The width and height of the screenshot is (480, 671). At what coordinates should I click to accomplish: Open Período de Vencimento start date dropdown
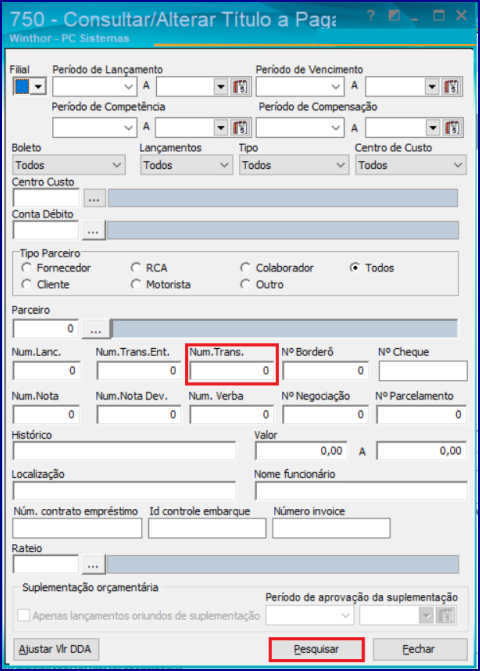coord(336,87)
